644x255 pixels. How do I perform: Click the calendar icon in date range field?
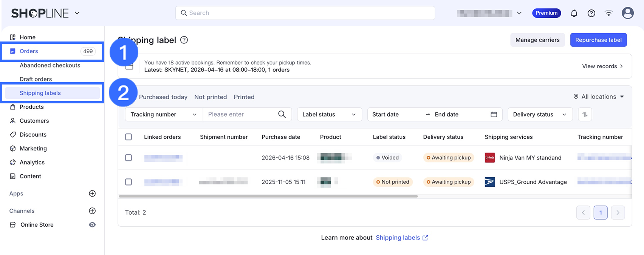(x=494, y=114)
